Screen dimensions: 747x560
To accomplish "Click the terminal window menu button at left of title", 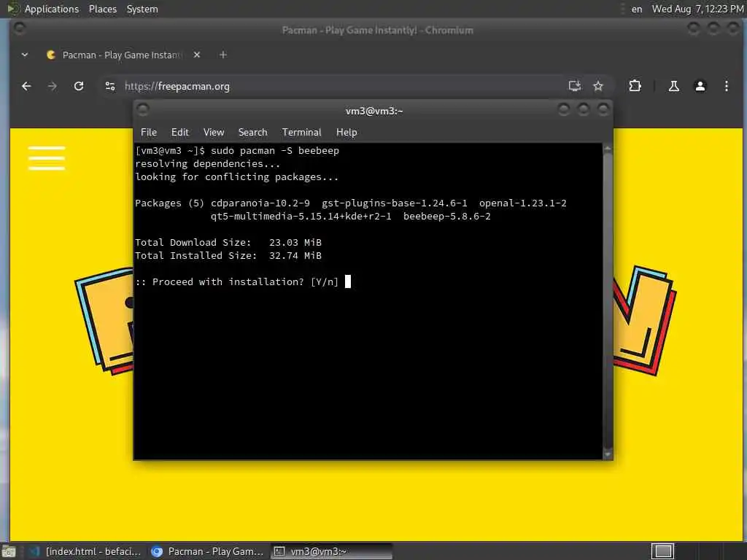I will tap(142, 110).
